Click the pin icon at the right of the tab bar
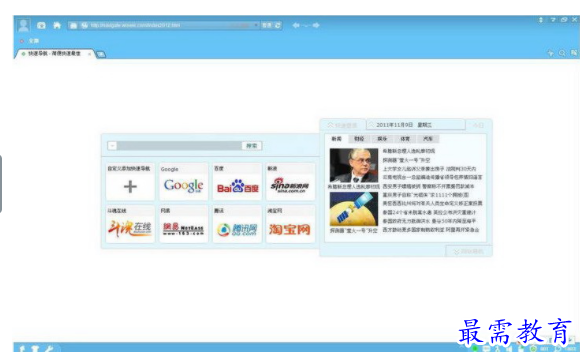This screenshot has width=580, height=363. 550,53
